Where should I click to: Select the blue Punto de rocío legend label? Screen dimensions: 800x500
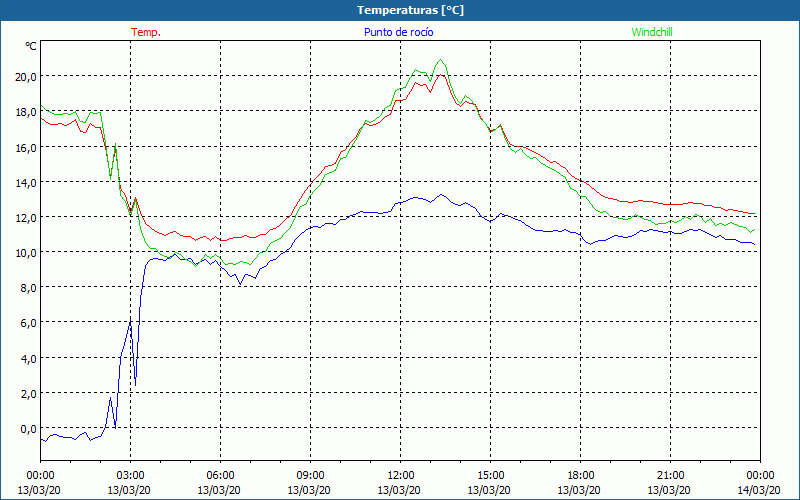point(398,32)
